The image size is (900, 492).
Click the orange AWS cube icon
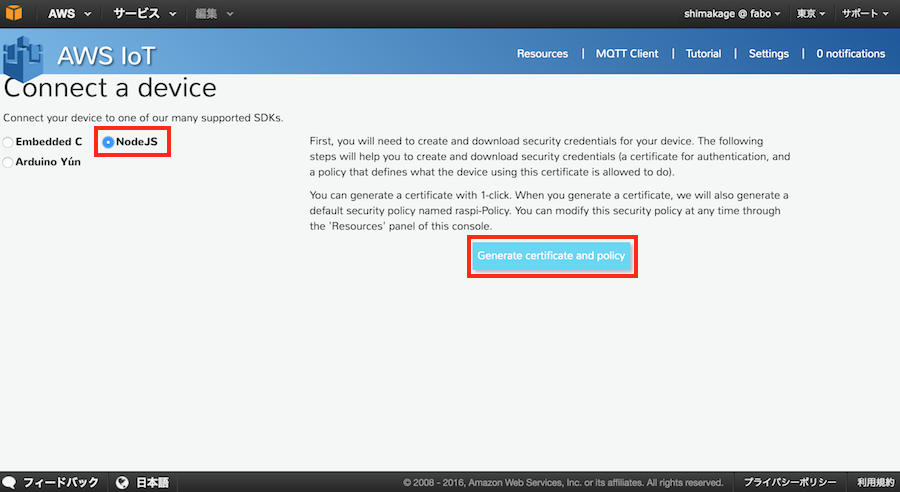tap(17, 14)
